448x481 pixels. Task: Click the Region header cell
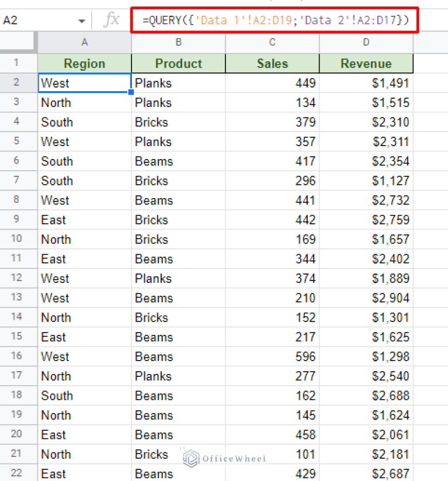pyautogui.click(x=85, y=64)
